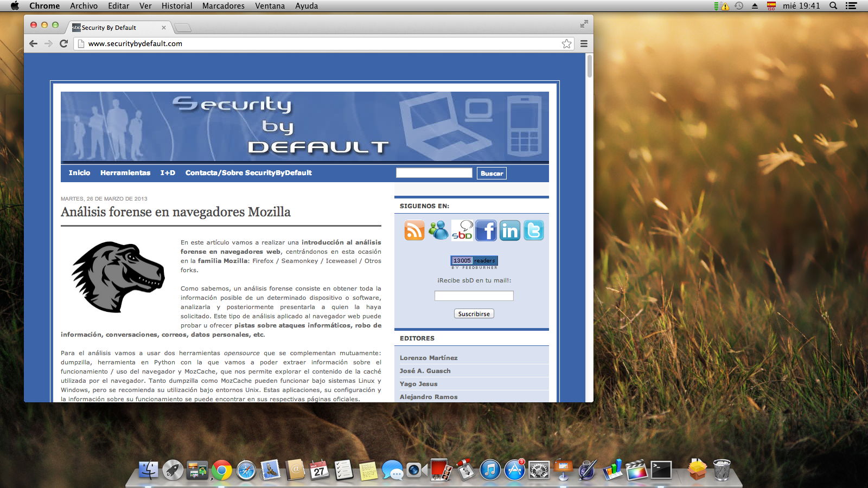Click the forward navigation arrow

point(48,43)
